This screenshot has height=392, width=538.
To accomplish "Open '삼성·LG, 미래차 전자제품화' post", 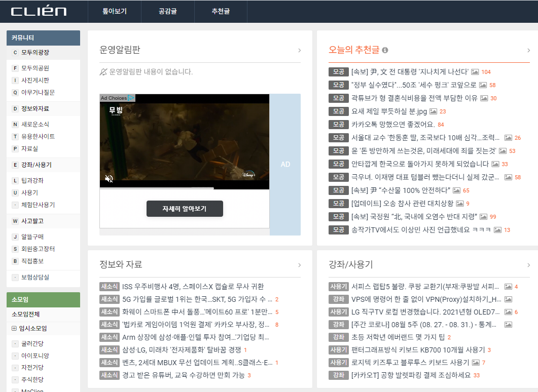I will [182, 350].
